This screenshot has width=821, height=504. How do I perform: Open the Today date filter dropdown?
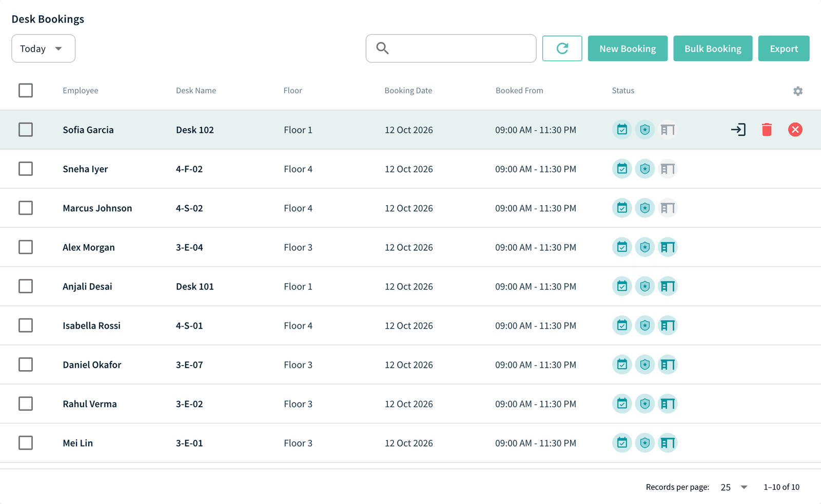[x=44, y=49]
